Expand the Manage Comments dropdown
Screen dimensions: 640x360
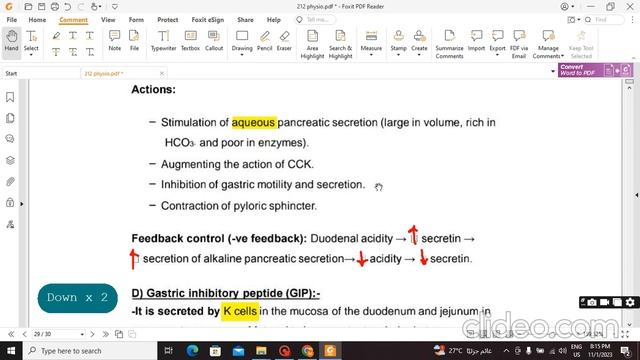(x=562, y=56)
